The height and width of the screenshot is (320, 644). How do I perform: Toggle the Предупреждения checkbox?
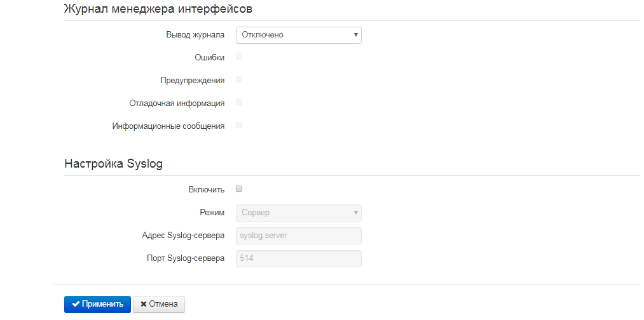pyautogui.click(x=239, y=80)
